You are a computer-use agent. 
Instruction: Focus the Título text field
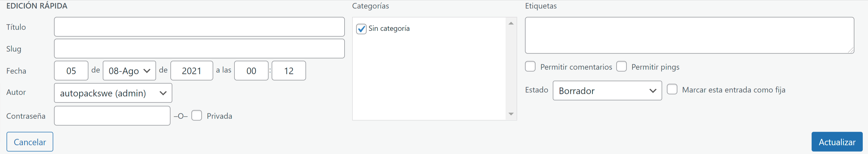pos(199,26)
